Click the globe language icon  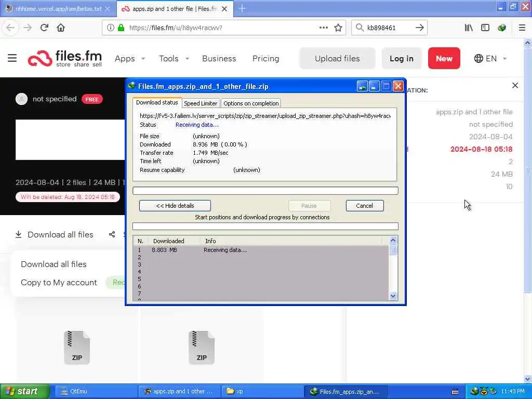click(x=478, y=58)
